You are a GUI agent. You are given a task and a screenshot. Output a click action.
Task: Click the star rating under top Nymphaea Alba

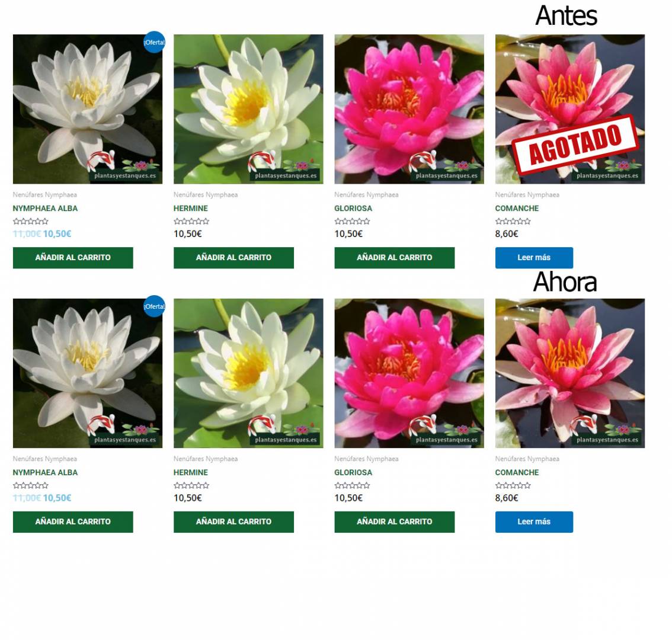click(x=30, y=221)
